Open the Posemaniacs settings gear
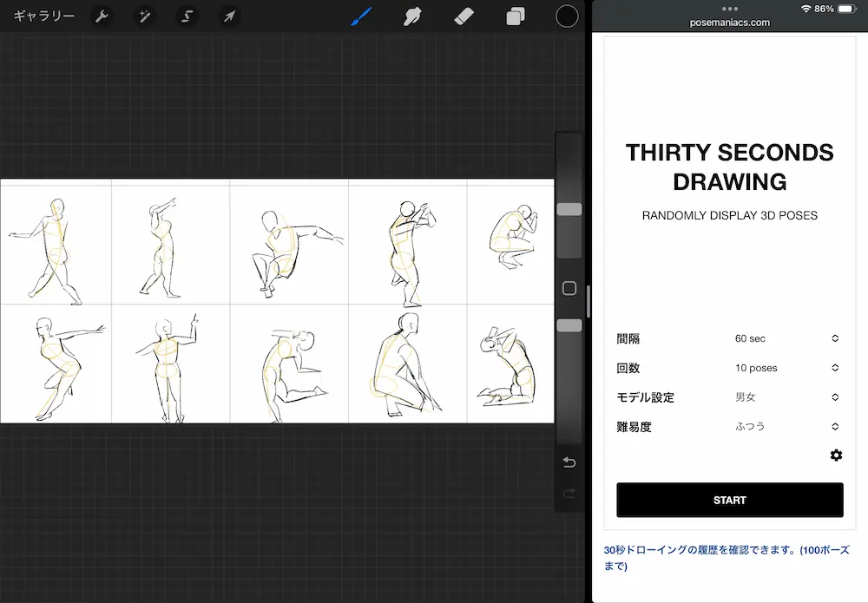Image resolution: width=868 pixels, height=603 pixels. [836, 455]
